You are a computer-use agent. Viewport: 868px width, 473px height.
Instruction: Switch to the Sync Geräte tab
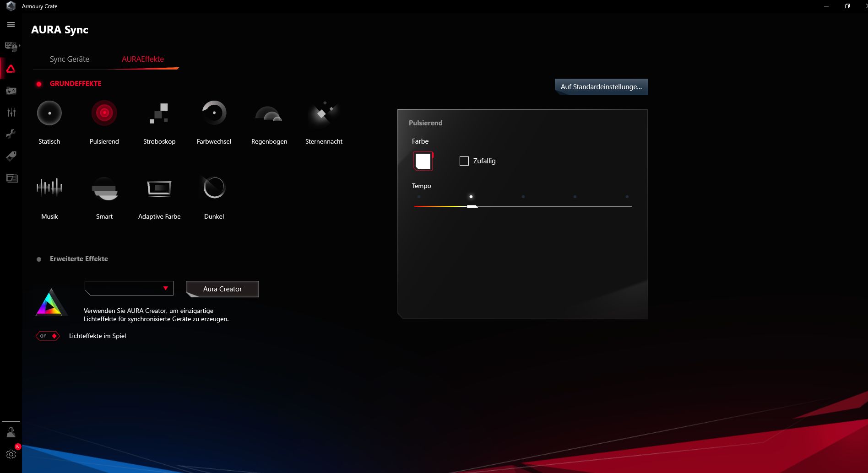pyautogui.click(x=70, y=59)
